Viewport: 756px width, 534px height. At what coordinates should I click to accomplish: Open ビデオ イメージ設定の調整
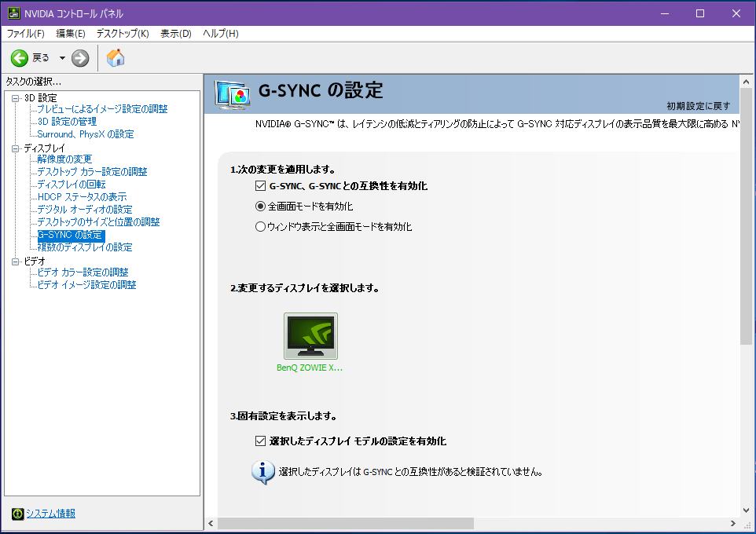tap(86, 285)
